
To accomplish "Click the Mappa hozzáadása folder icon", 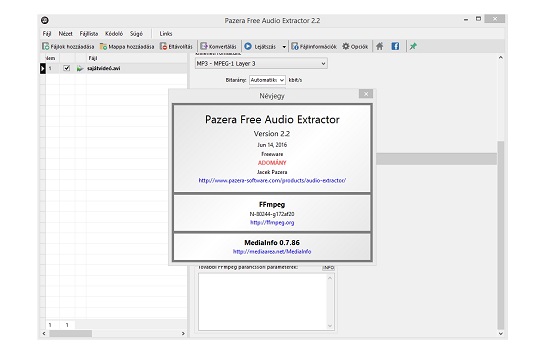I will tap(103, 46).
